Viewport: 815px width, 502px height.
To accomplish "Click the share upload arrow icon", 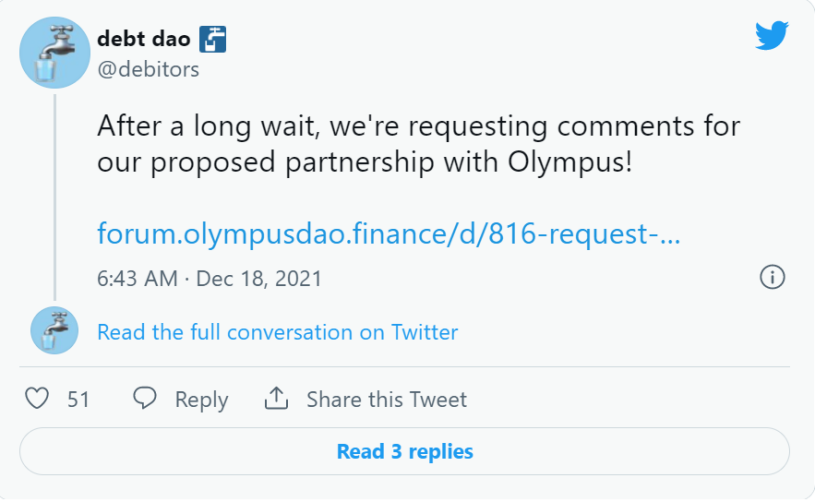I will pyautogui.click(x=277, y=398).
